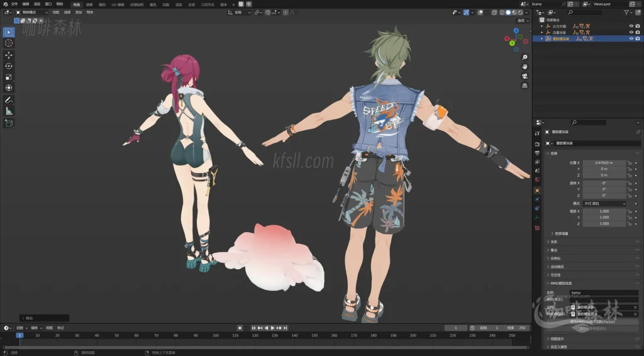Screen dimensions: 644x356
Task: Click the zoom magnifier in viewport
Action: pyautogui.click(x=525, y=57)
